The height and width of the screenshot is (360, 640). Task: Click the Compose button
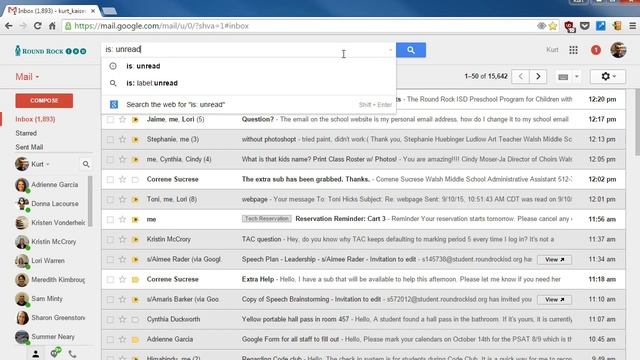coord(44,100)
